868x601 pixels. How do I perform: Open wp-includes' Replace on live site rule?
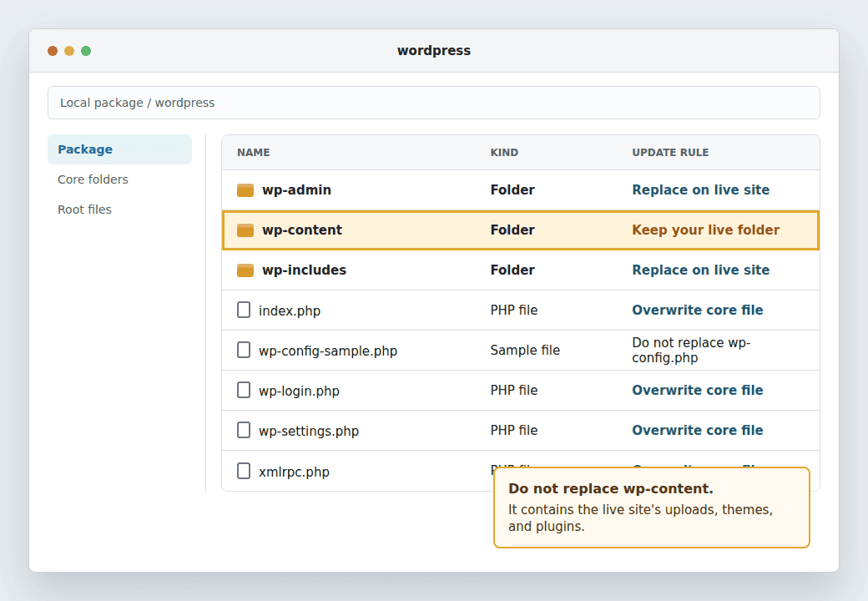(x=701, y=270)
